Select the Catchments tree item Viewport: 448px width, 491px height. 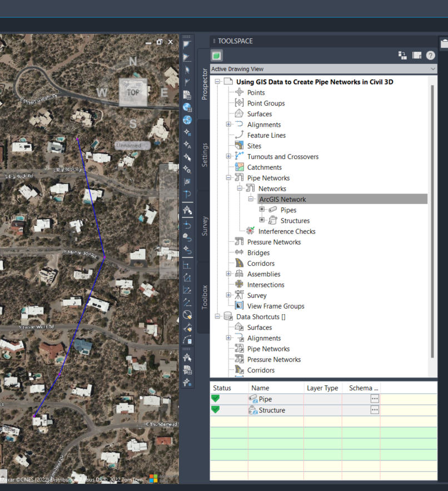pyautogui.click(x=264, y=167)
